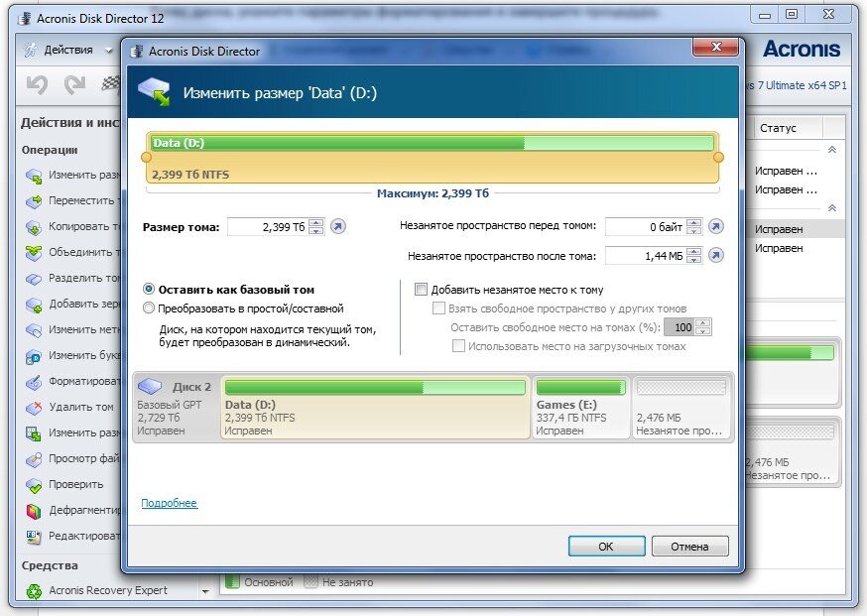
Task: Click the arrow button beside space before volume
Action: pos(716,226)
